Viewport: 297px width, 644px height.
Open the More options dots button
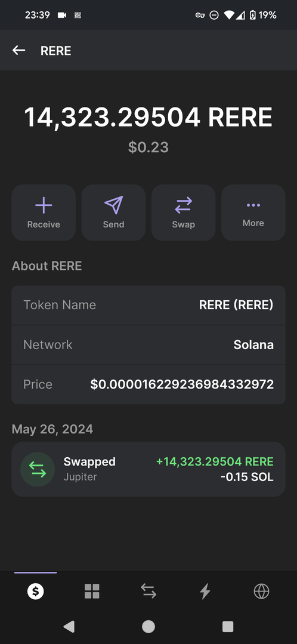click(253, 212)
